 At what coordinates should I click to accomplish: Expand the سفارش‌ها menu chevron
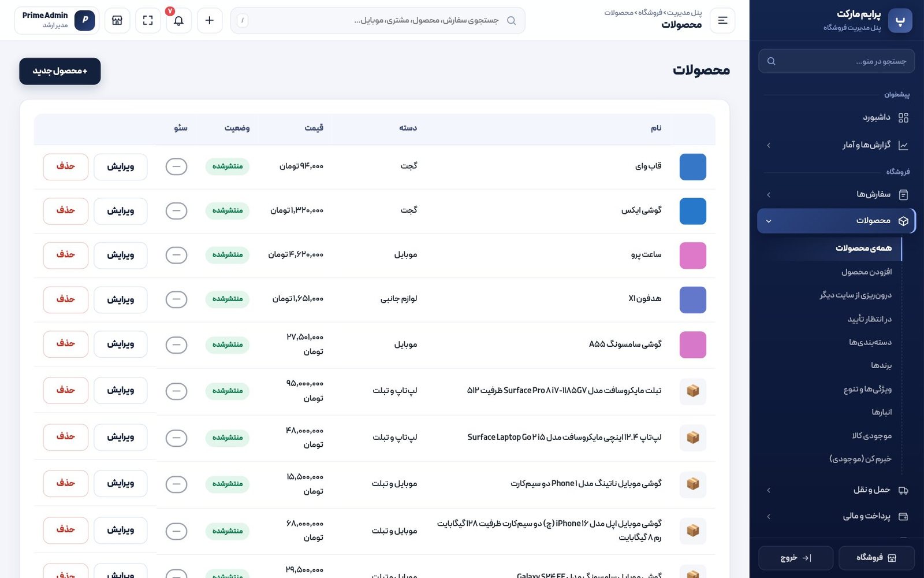[769, 195]
